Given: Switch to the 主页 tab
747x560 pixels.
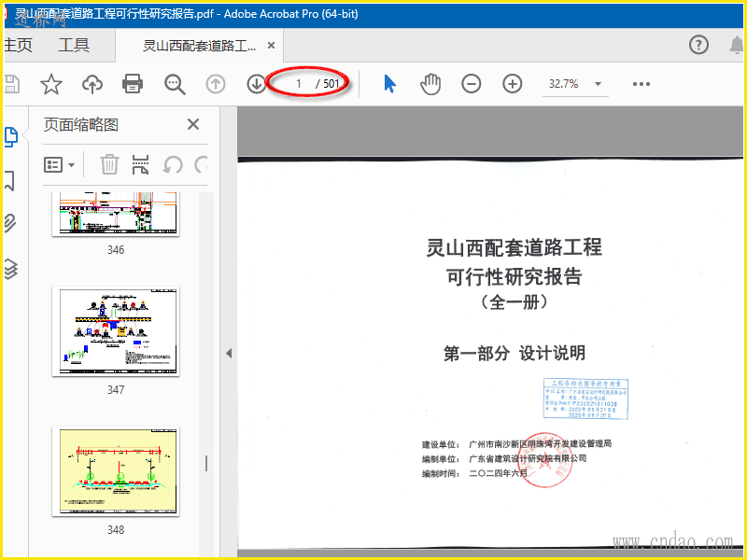Looking at the screenshot, I should click(x=18, y=45).
